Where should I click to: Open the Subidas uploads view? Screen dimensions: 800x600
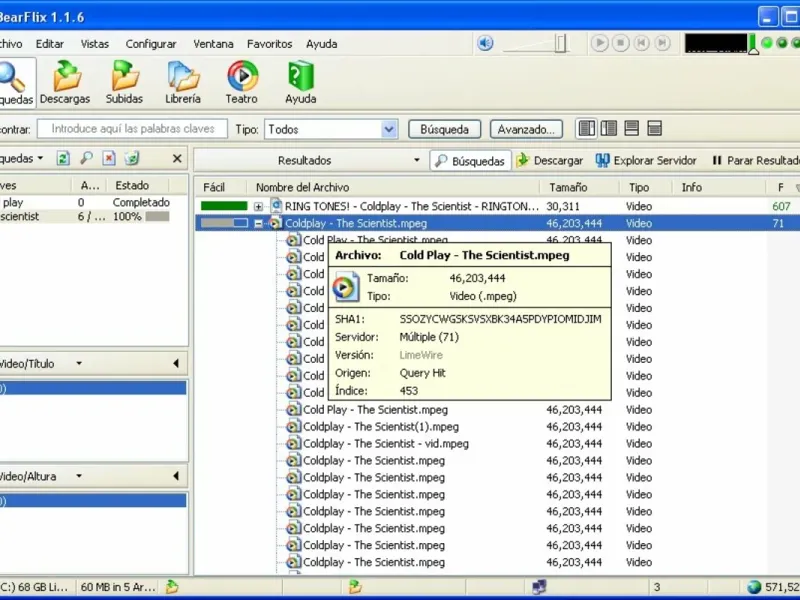pyautogui.click(x=125, y=82)
